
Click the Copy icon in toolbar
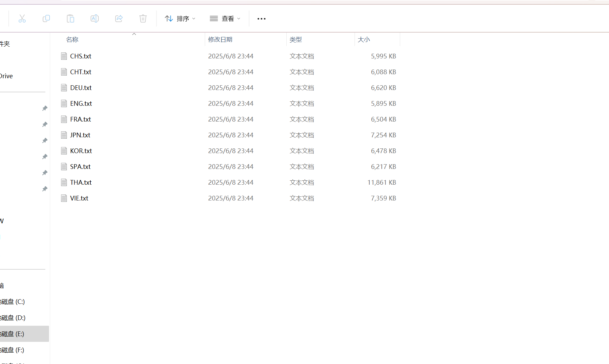(x=46, y=18)
